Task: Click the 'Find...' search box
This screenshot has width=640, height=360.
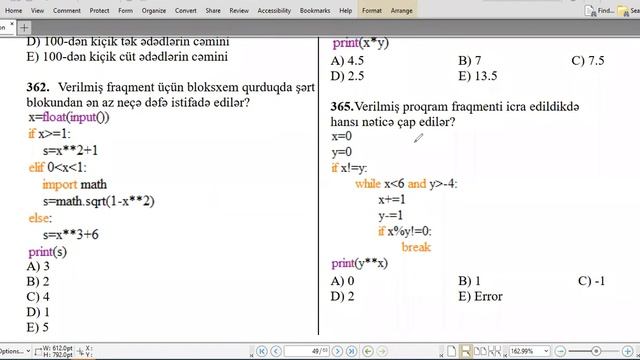Action: (606, 11)
